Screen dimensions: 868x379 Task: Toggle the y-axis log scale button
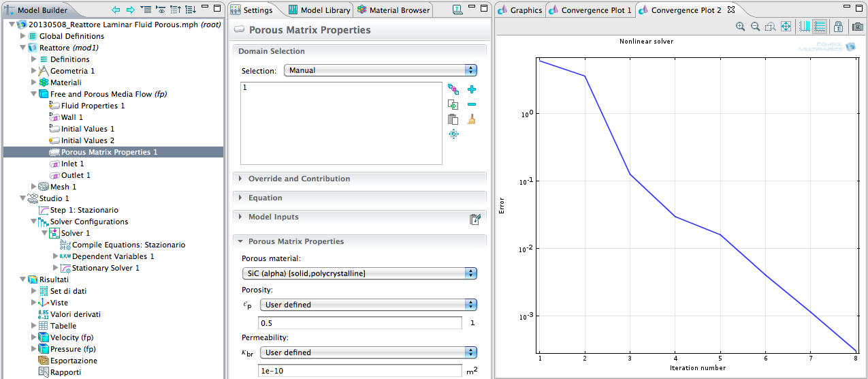[x=820, y=27]
